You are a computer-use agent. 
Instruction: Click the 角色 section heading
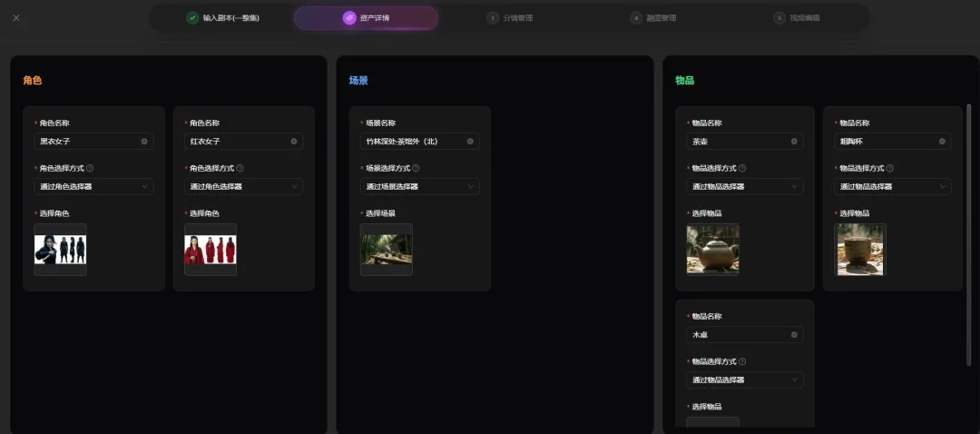click(x=32, y=80)
